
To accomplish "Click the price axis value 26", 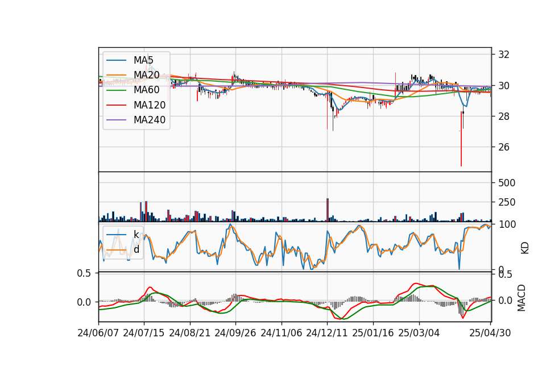I will (x=504, y=147).
